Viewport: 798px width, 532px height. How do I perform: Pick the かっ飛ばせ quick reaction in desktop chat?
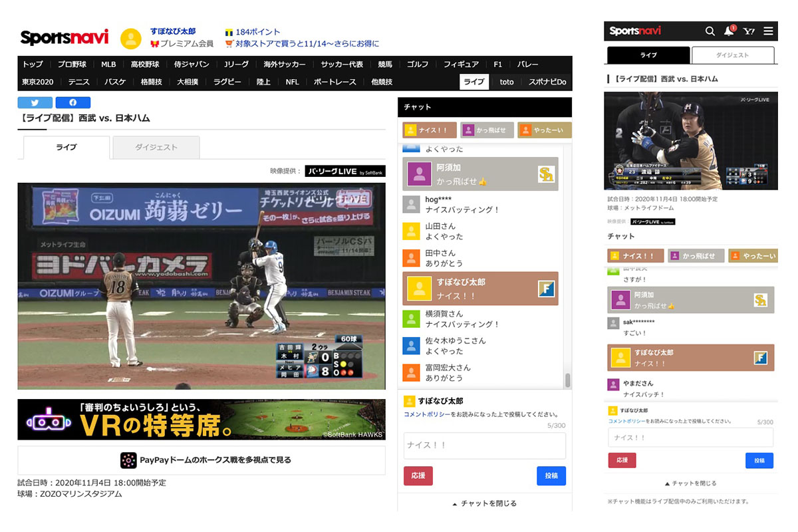pos(487,130)
